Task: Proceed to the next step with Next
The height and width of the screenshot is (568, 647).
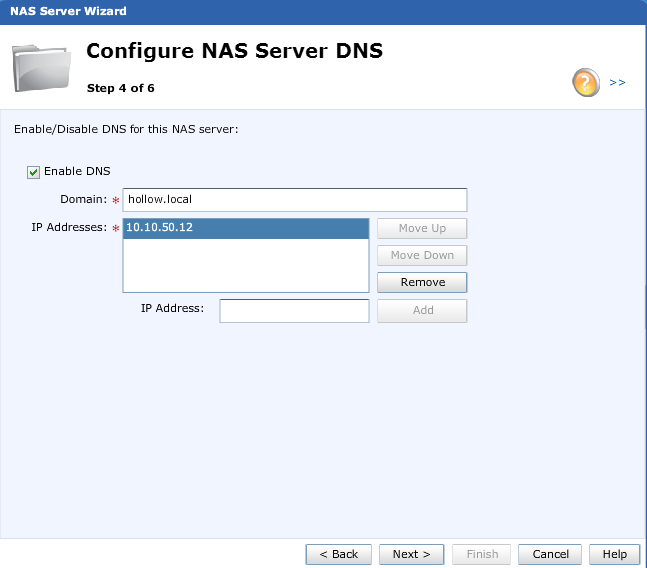Action: click(411, 554)
